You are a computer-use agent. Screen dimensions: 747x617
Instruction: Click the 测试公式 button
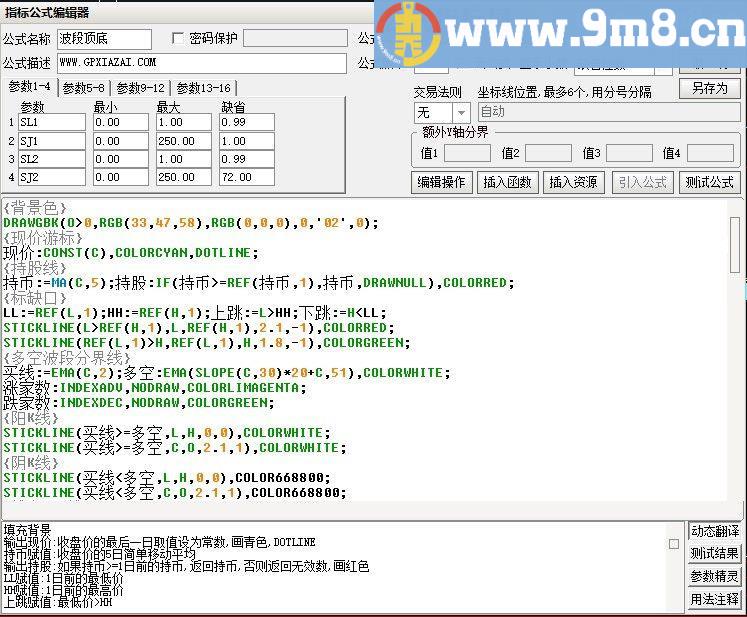[x=709, y=182]
